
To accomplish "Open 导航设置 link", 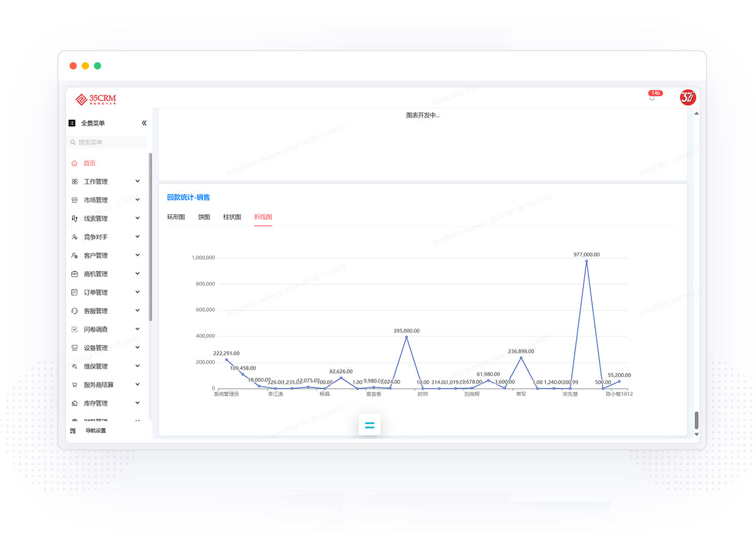I will pyautogui.click(x=96, y=431).
